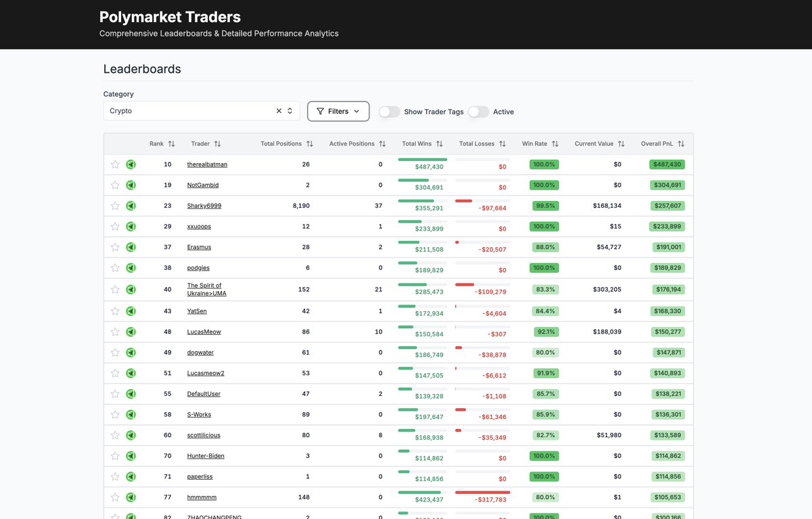Sort table by Win Rate arrows
The image size is (812, 519).
[555, 144]
